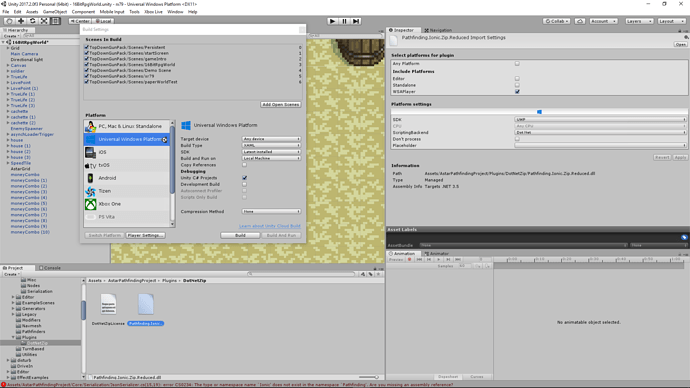Select the Android platform icon
Viewport: 690px width, 388px height.
click(91, 178)
